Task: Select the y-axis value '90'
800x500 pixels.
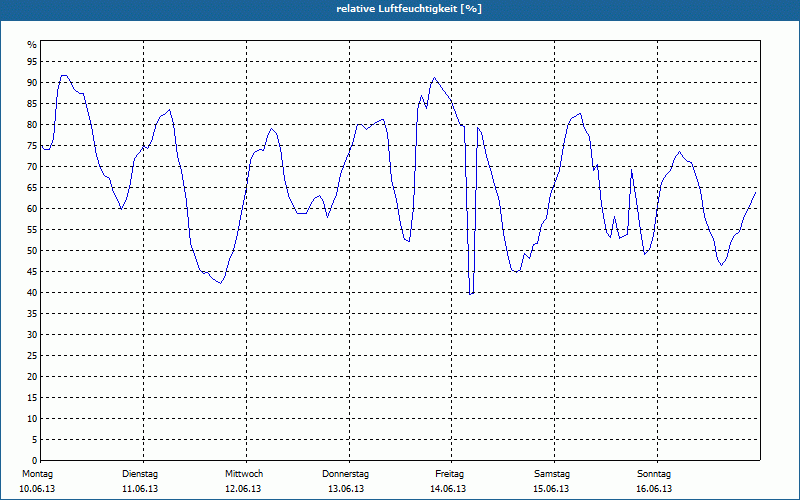Action: coord(32,83)
